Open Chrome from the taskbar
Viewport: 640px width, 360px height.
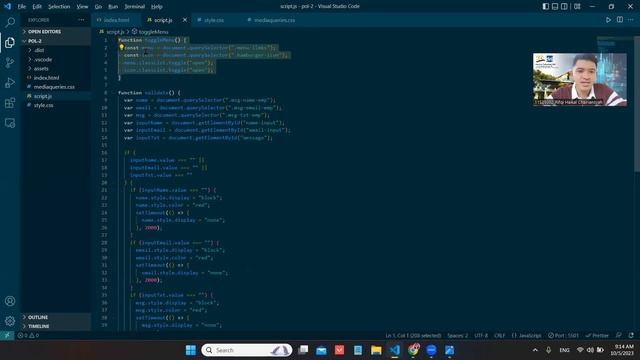coord(413,350)
